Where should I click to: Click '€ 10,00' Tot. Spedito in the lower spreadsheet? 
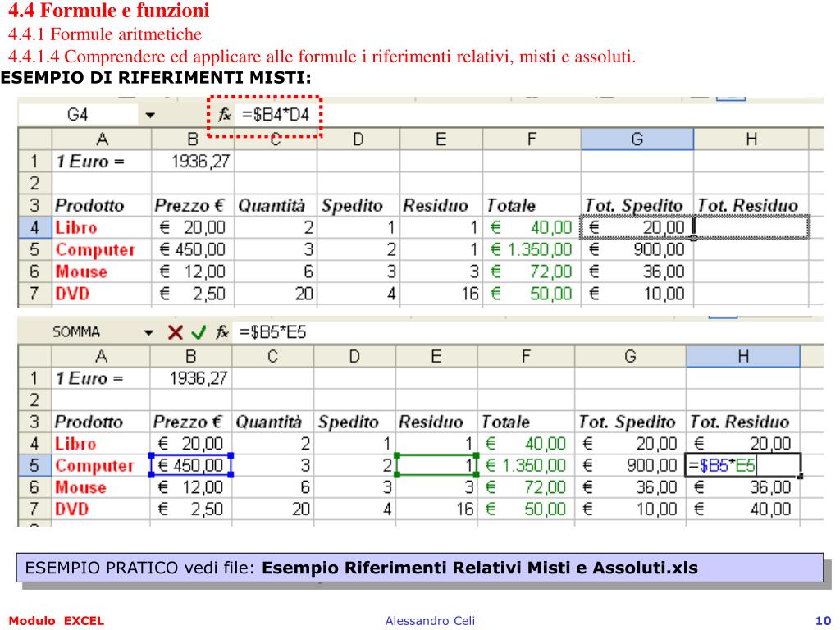(631, 509)
